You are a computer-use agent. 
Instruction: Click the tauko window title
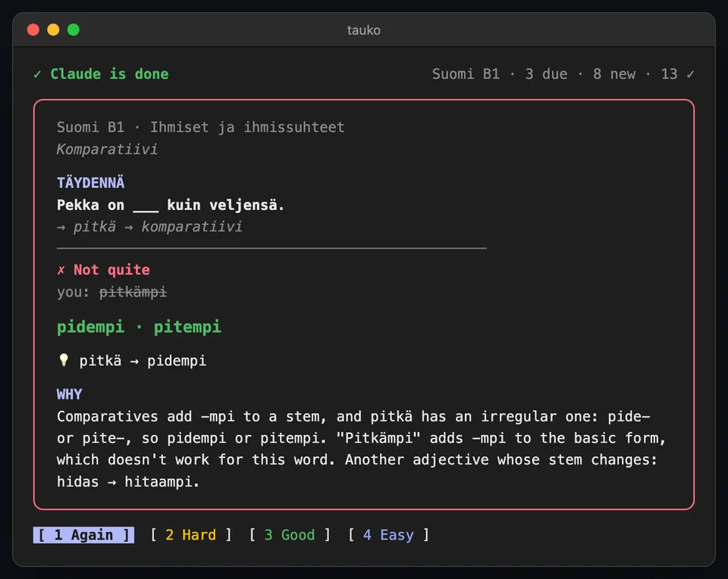point(363,30)
